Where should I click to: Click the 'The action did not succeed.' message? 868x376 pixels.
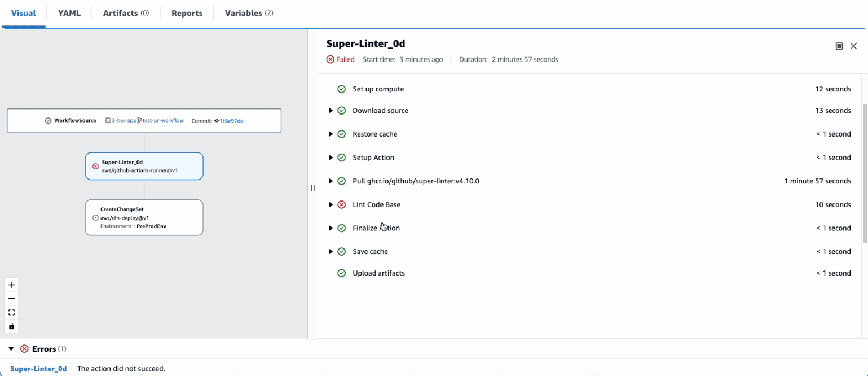click(121, 369)
